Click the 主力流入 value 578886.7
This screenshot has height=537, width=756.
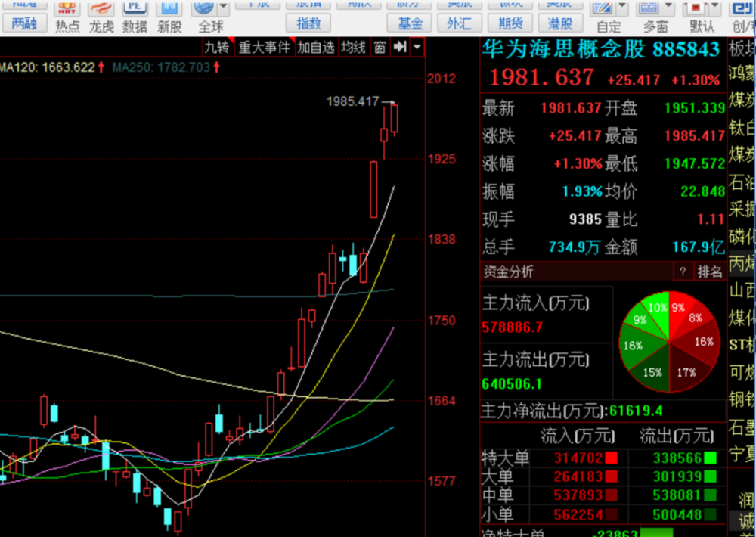512,327
